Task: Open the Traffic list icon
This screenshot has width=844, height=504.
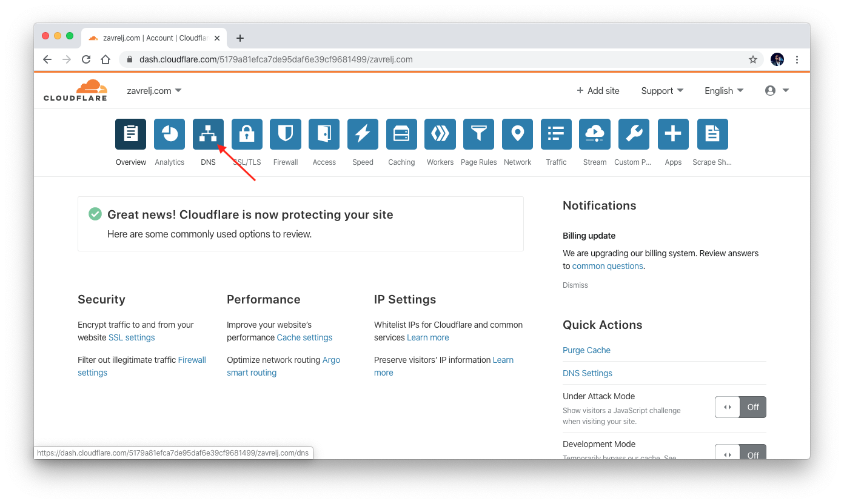Action: point(556,134)
